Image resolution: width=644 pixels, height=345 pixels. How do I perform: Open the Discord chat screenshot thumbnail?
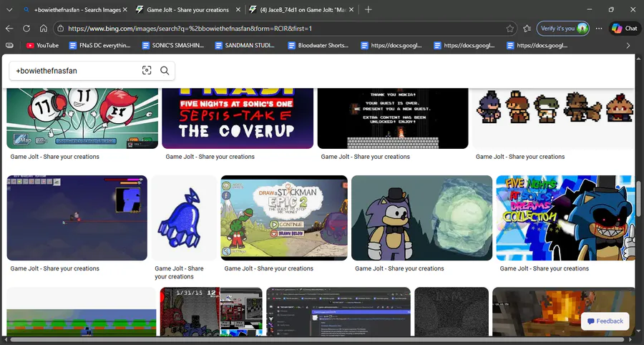338,312
